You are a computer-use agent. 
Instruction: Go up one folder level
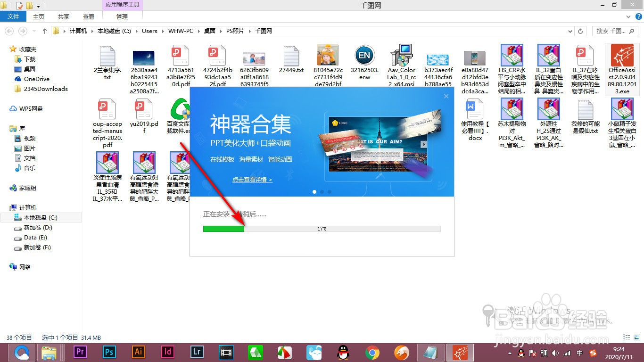tap(45, 31)
